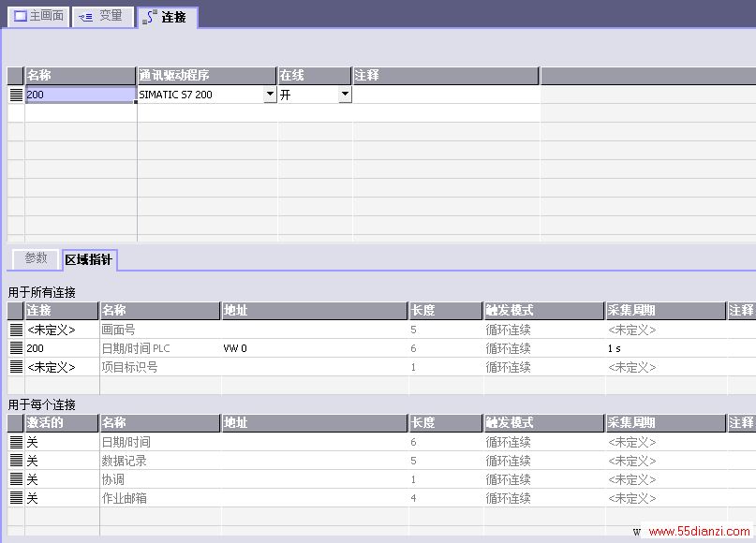Click the 作业邮箱 name cell
The image size is (756, 543).
pyautogui.click(x=160, y=498)
